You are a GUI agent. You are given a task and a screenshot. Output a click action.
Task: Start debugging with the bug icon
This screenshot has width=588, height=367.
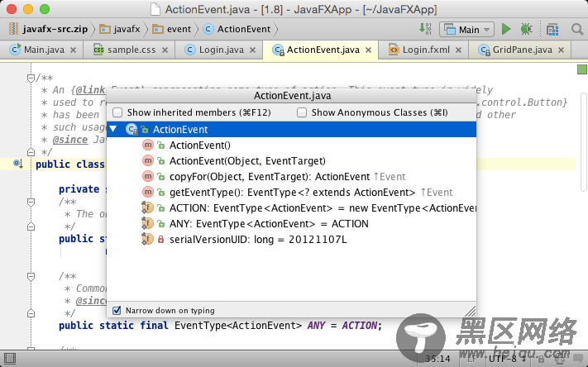[x=526, y=29]
